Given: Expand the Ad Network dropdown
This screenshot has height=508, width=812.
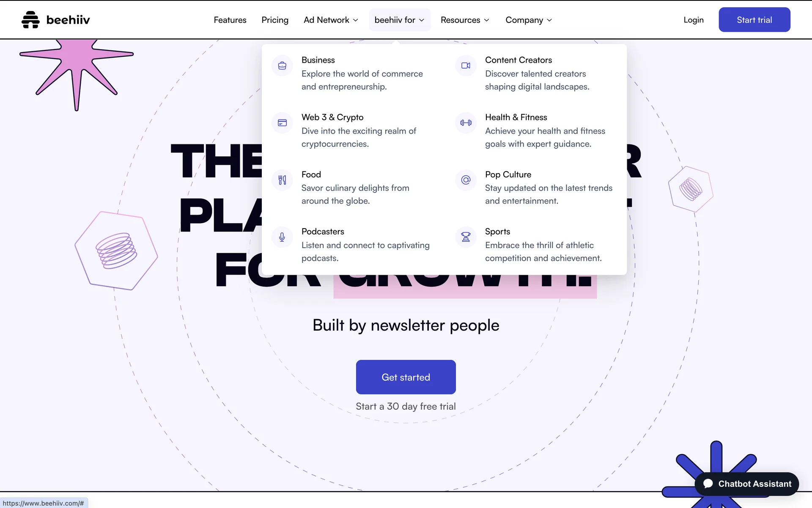Looking at the screenshot, I should click(331, 20).
